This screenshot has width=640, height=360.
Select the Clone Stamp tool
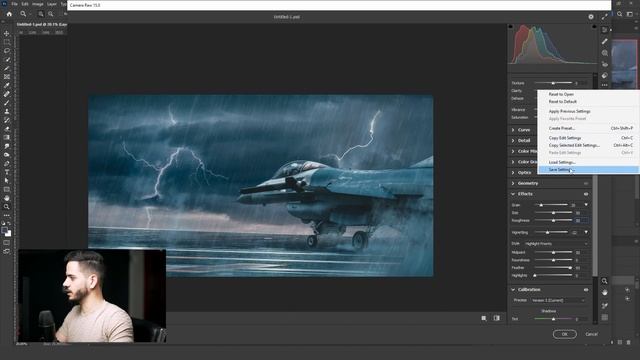[7, 111]
